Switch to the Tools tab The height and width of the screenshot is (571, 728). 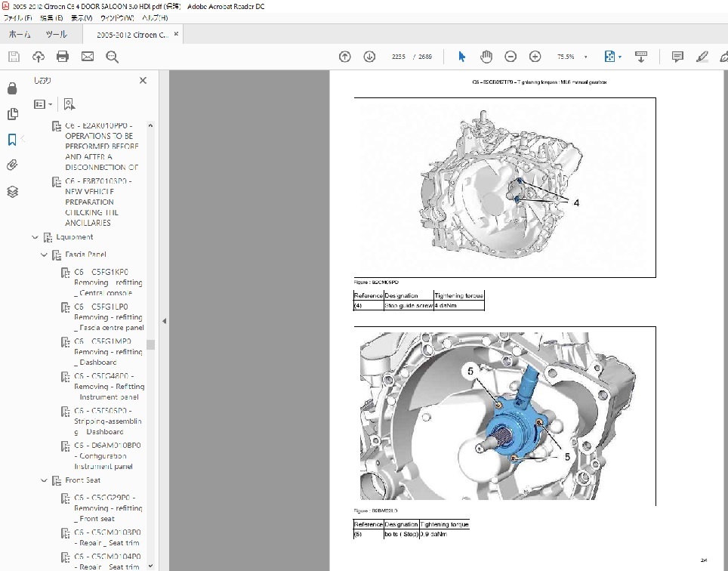click(x=56, y=34)
